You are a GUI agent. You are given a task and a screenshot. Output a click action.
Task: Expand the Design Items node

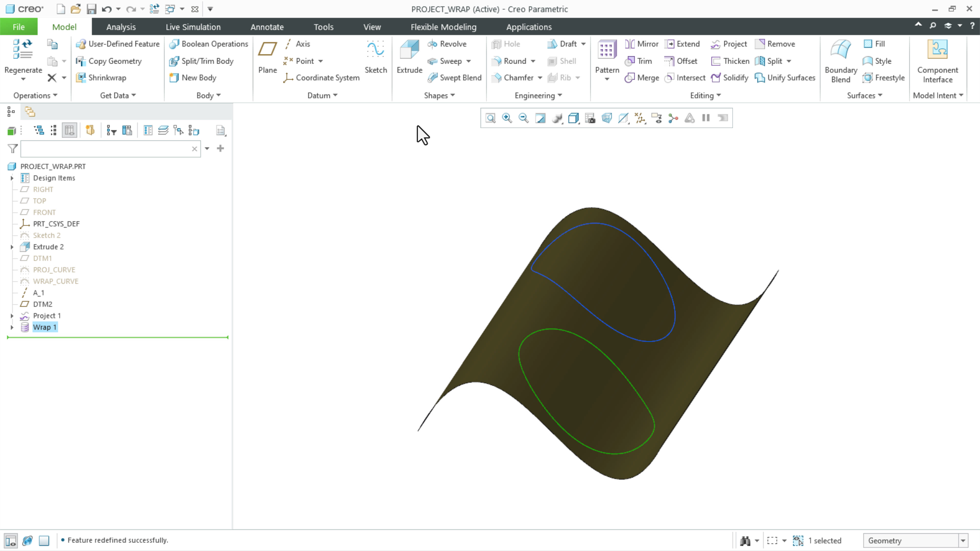(x=12, y=178)
